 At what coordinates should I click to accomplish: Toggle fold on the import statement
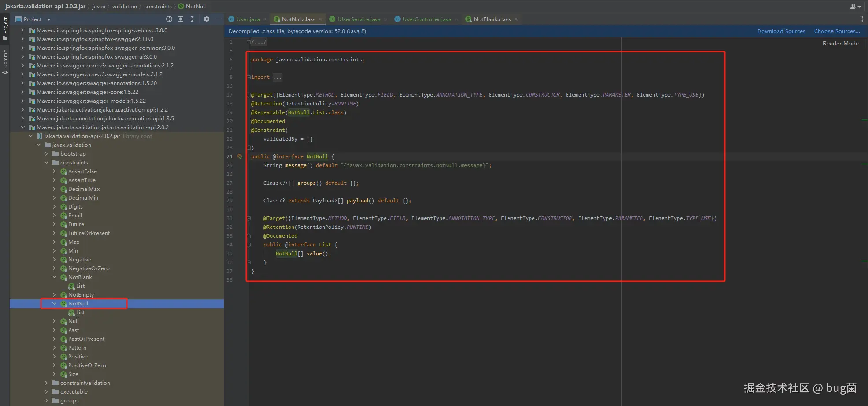249,77
